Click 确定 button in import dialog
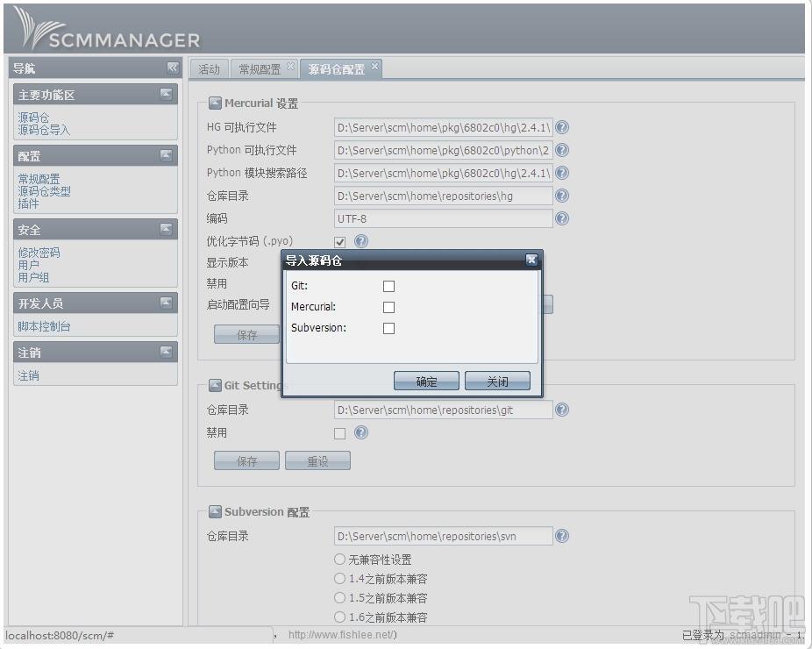 [426, 382]
